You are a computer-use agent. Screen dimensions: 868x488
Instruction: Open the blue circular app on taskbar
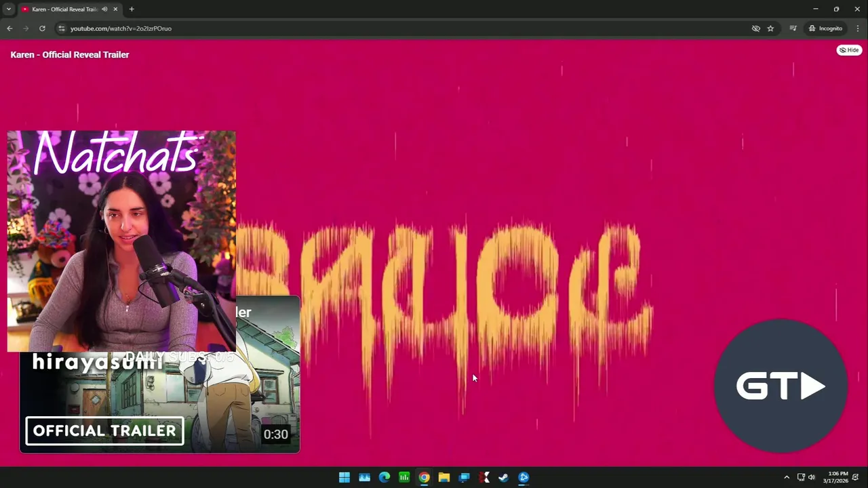[x=524, y=477]
